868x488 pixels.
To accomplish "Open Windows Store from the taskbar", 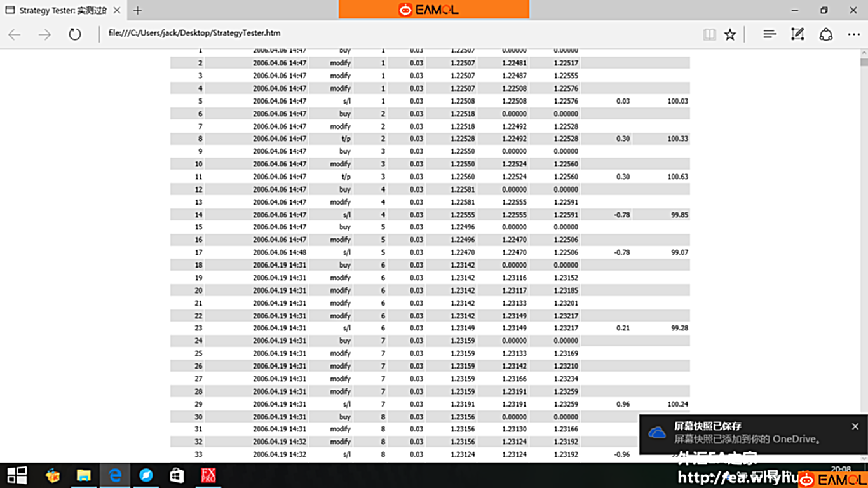I will pyautogui.click(x=177, y=475).
